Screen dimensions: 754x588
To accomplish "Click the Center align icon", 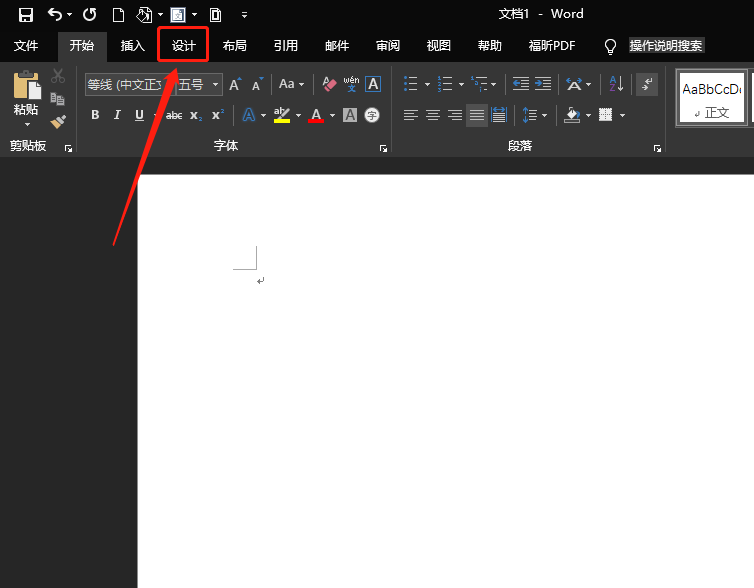I will point(433,115).
